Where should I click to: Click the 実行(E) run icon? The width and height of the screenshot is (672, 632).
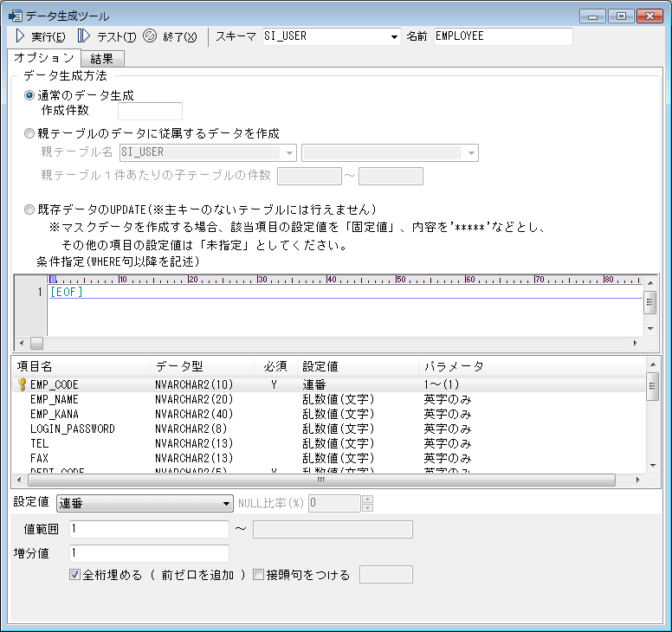(x=20, y=36)
